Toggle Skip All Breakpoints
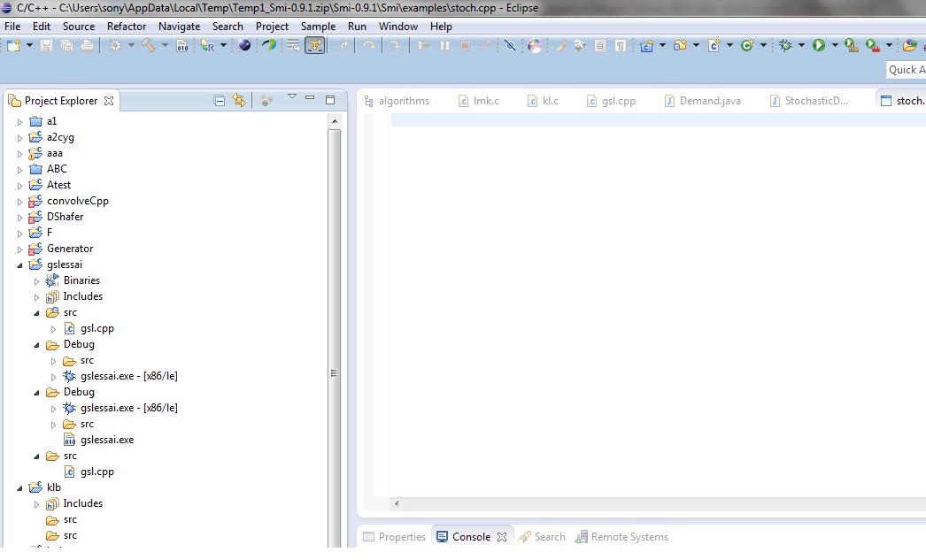 tap(510, 45)
